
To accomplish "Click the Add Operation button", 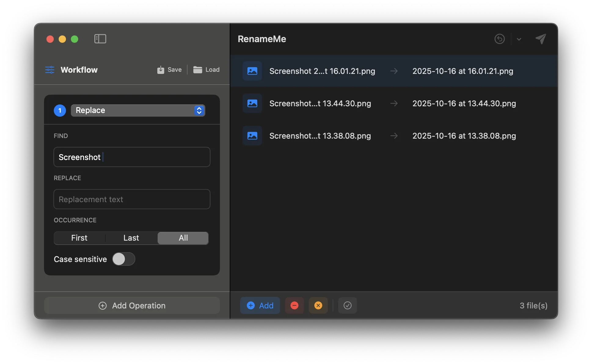I will pyautogui.click(x=132, y=305).
